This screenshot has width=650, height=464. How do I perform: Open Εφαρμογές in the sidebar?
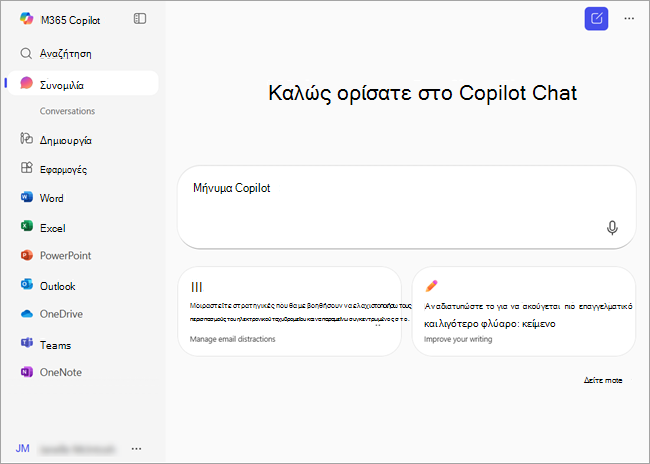(63, 170)
